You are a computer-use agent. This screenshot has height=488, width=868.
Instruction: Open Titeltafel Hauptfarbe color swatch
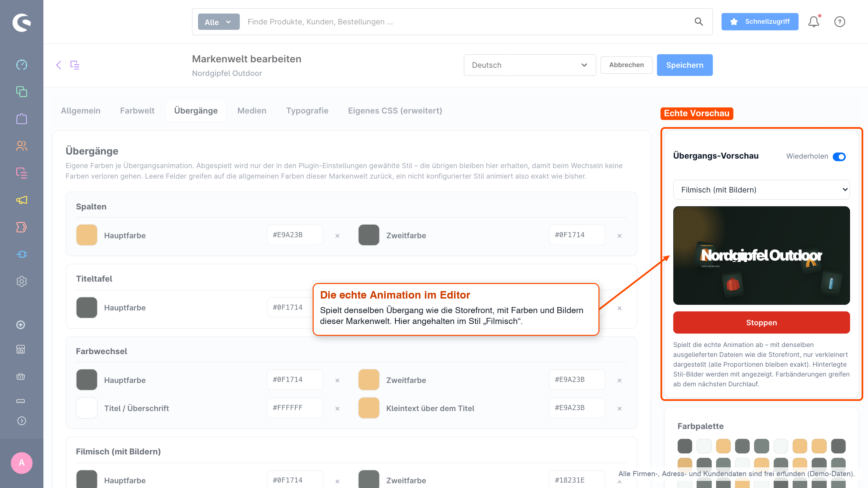pyautogui.click(x=87, y=307)
